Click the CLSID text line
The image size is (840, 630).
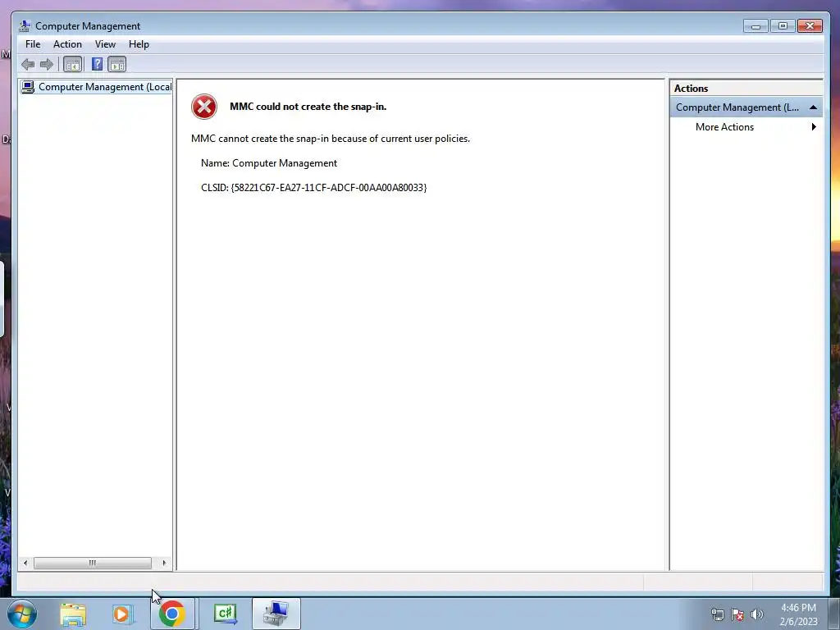tap(314, 188)
